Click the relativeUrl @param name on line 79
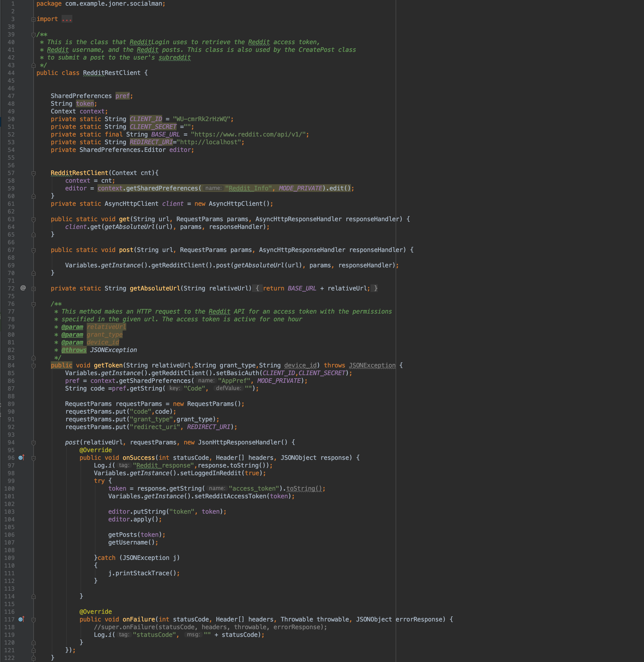Image resolution: width=644 pixels, height=662 pixels. [x=106, y=327]
